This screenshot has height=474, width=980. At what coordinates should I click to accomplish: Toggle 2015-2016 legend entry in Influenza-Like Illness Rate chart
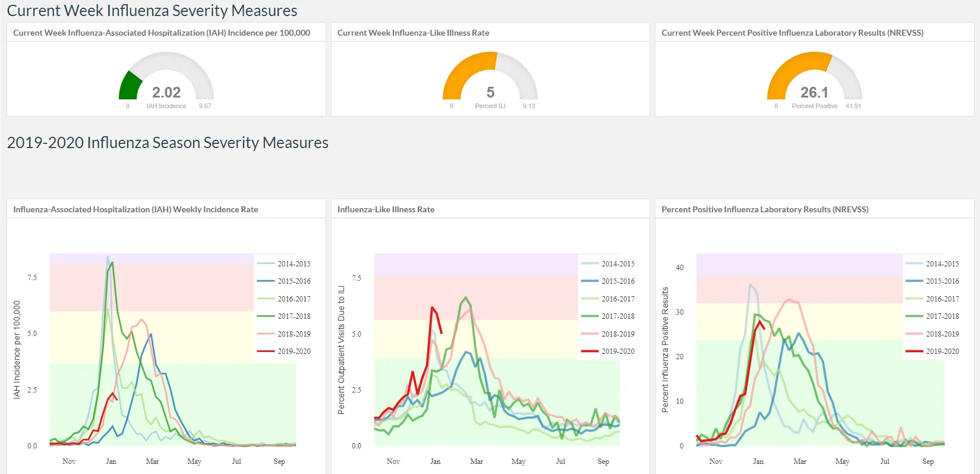click(x=607, y=281)
